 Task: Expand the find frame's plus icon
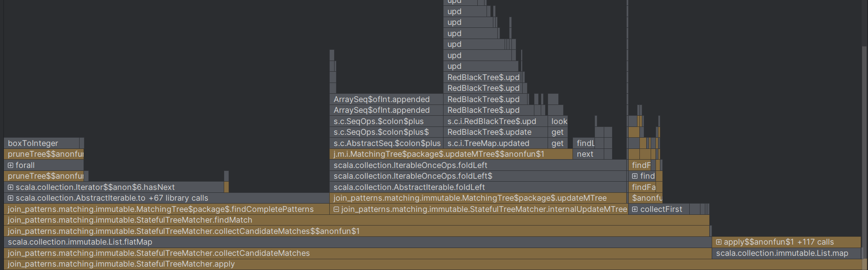(x=635, y=176)
